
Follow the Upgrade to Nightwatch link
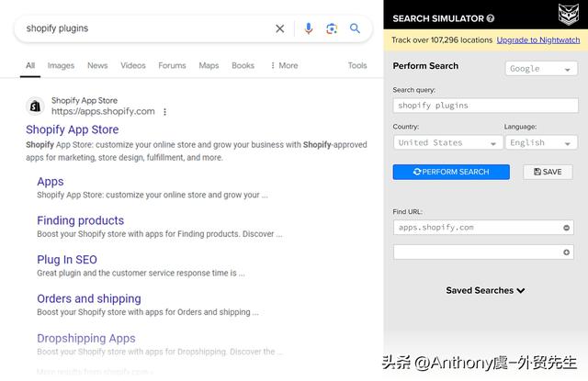(x=538, y=40)
